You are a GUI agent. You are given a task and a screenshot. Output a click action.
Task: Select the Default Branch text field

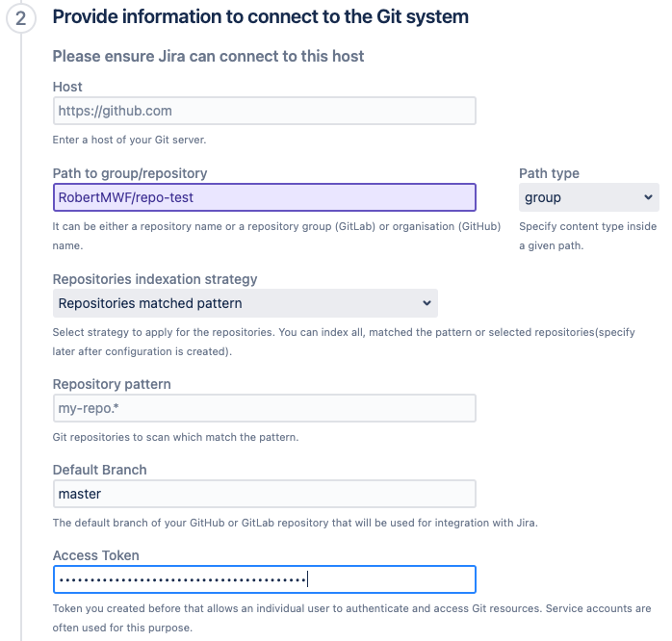[264, 494]
